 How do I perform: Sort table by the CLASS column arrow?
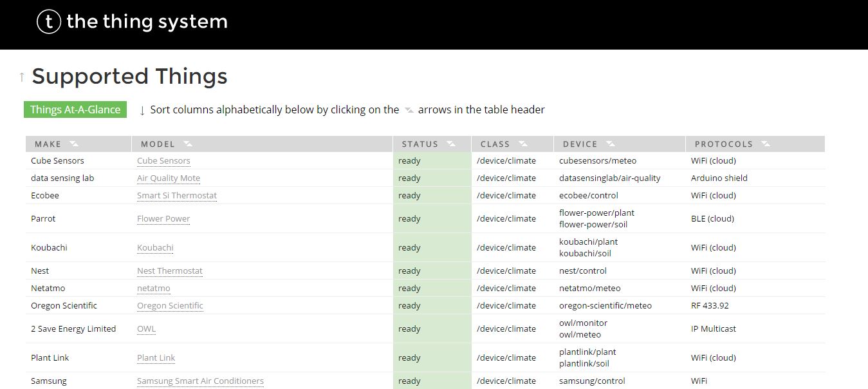tap(523, 144)
